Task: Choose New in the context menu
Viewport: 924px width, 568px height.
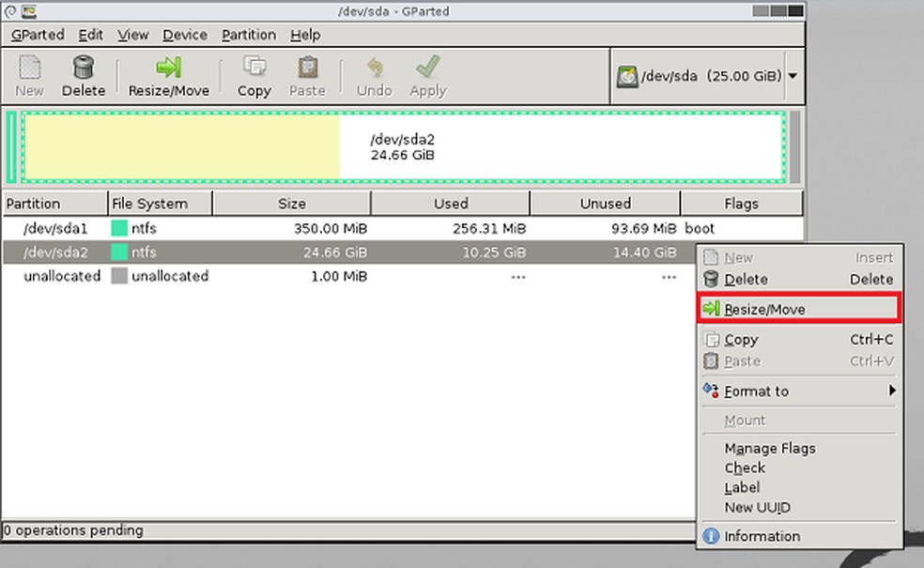Action: tap(798, 258)
